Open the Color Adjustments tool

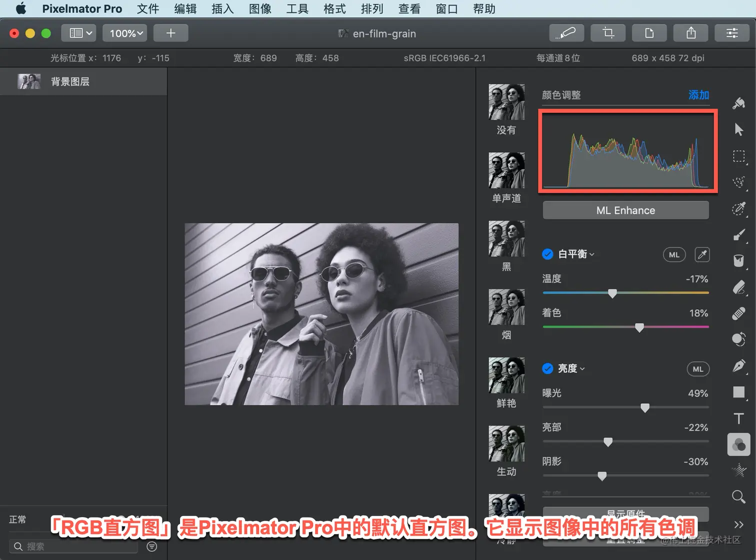point(738,444)
